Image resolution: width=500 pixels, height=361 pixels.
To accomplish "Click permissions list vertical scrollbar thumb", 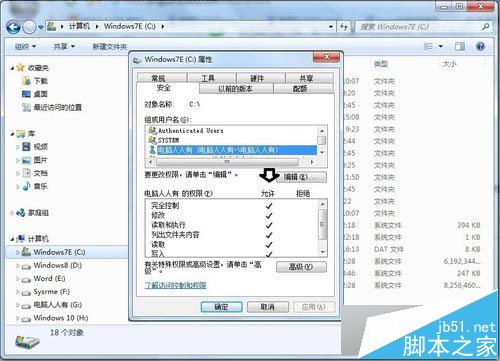I will click(322, 224).
